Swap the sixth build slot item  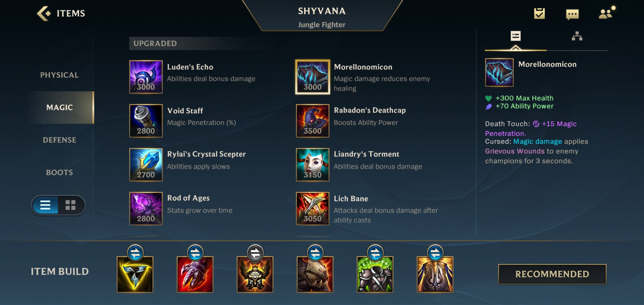435,253
